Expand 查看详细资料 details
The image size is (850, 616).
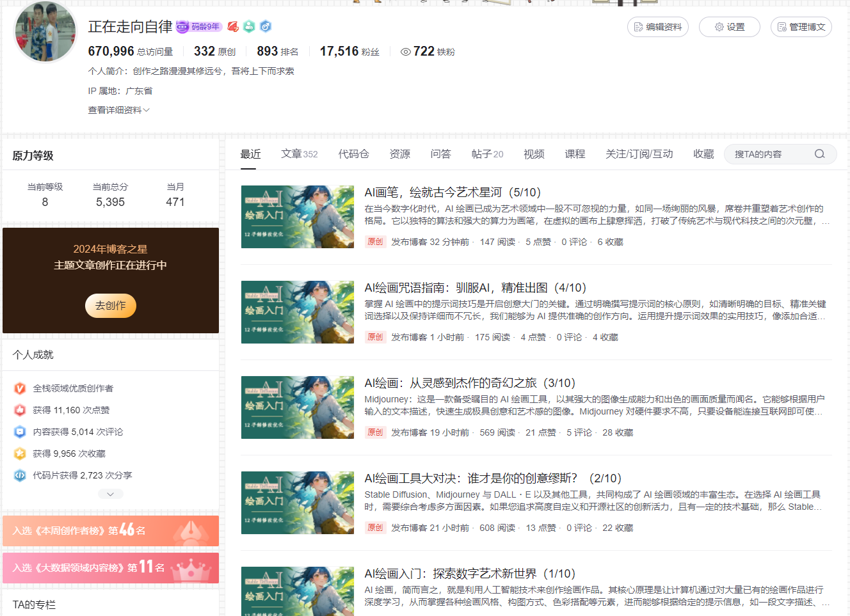click(x=118, y=110)
